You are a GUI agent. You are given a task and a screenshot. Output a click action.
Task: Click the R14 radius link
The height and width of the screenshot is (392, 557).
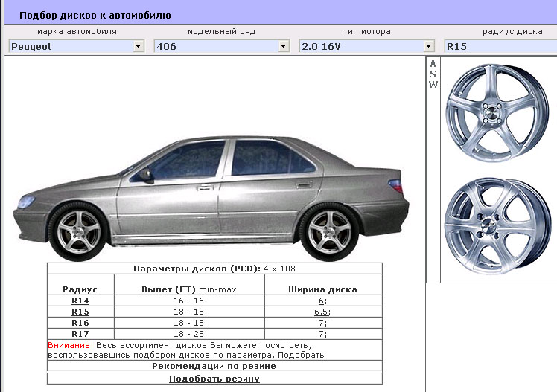tap(80, 301)
